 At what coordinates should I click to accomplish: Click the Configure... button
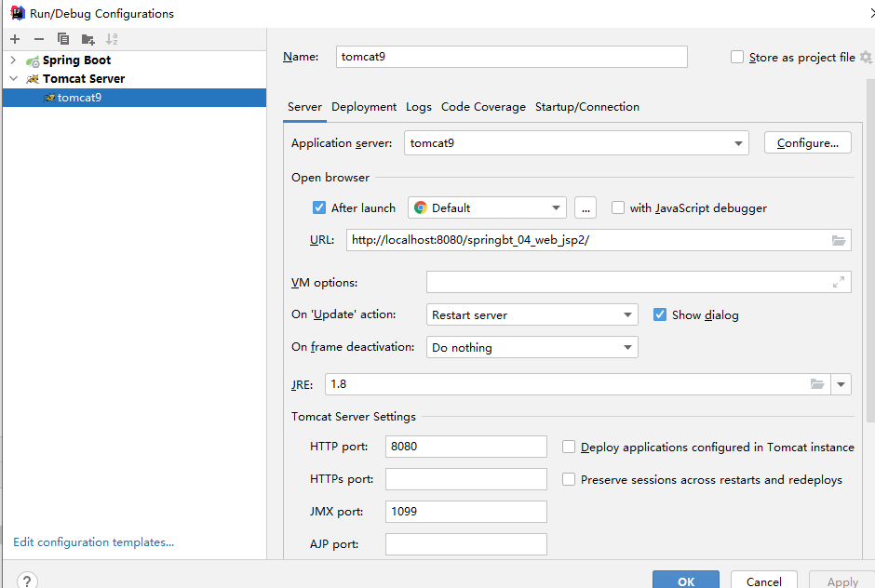807,143
